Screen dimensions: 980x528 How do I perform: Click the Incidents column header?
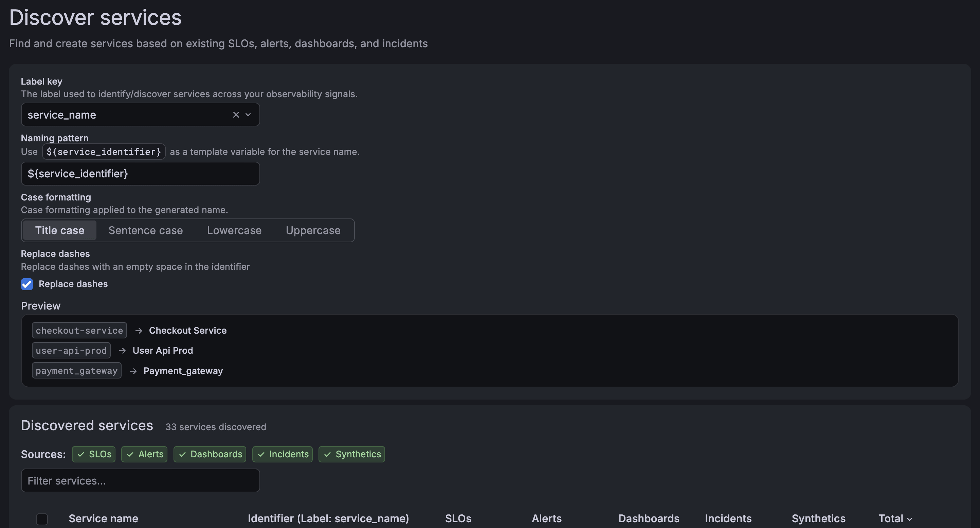coord(728,518)
